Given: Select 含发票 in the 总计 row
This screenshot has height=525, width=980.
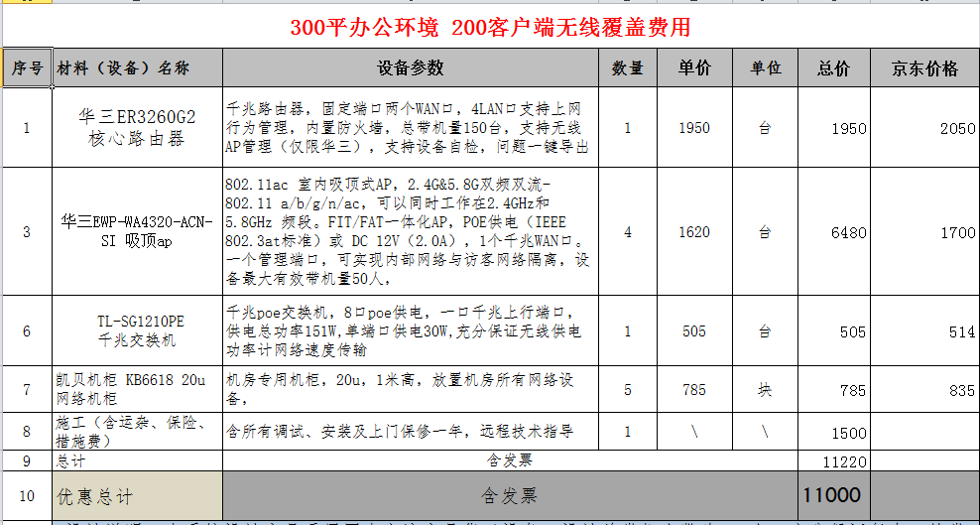Looking at the screenshot, I should point(510,461).
